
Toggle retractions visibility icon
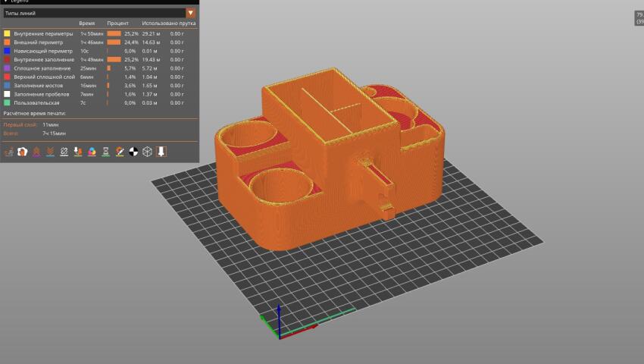[36, 152]
